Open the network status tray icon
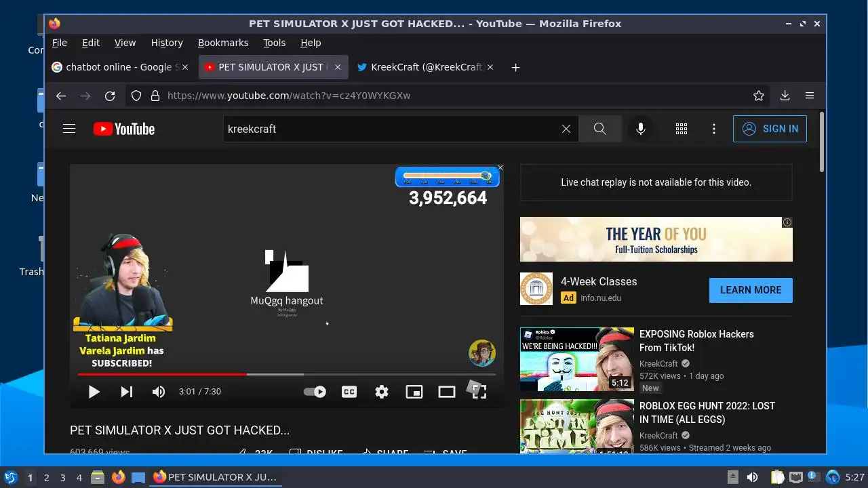Screen dimensions: 868x488 tap(796, 477)
